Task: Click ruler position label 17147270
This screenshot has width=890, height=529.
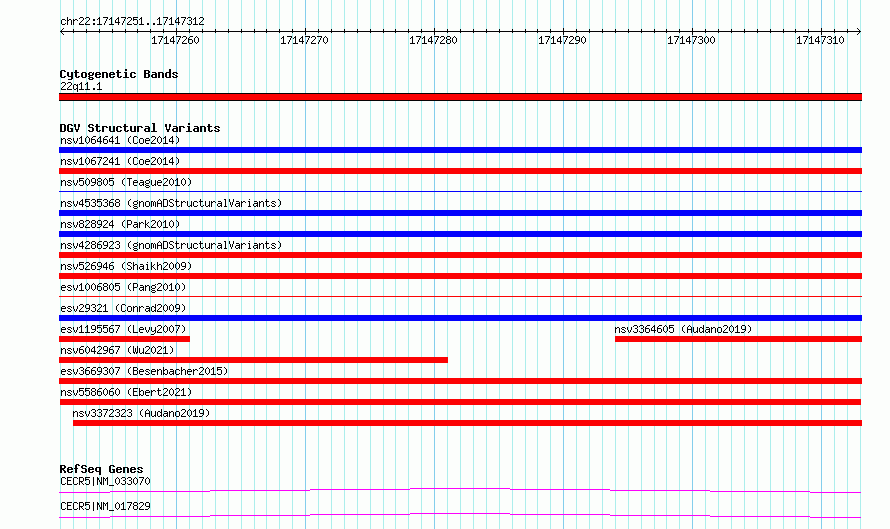Action: pyautogui.click(x=304, y=40)
